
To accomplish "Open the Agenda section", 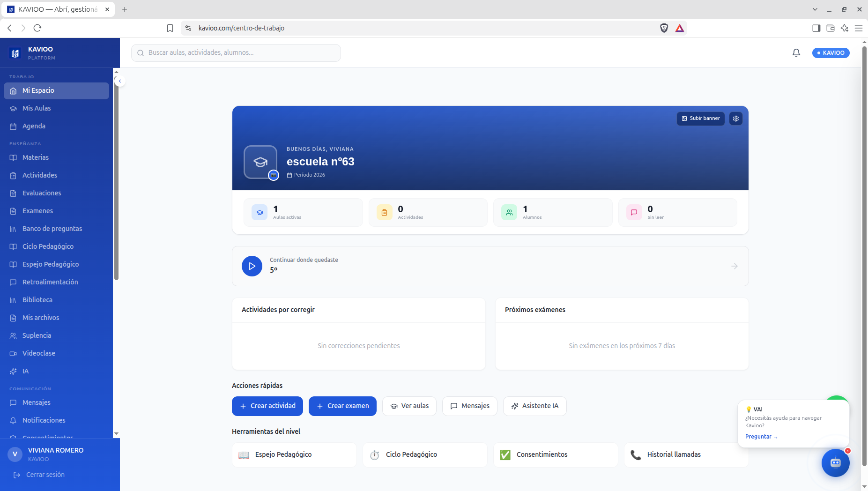I will tap(56, 126).
